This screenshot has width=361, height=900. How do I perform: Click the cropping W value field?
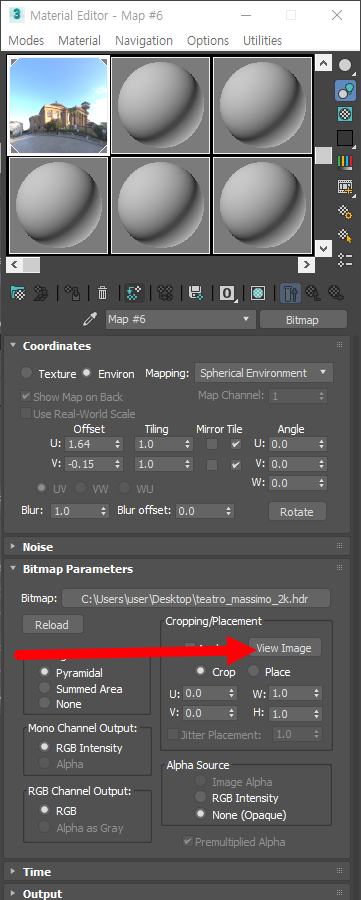pyautogui.click(x=290, y=693)
